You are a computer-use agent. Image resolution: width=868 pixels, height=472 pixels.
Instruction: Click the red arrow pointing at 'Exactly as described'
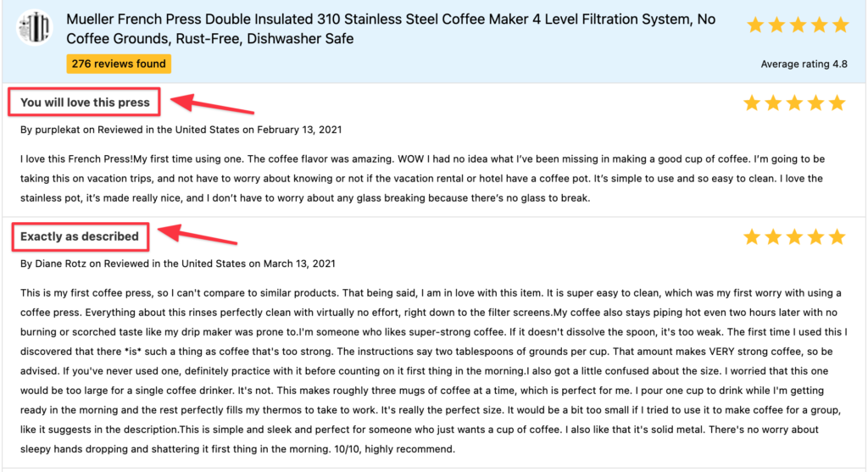click(201, 233)
